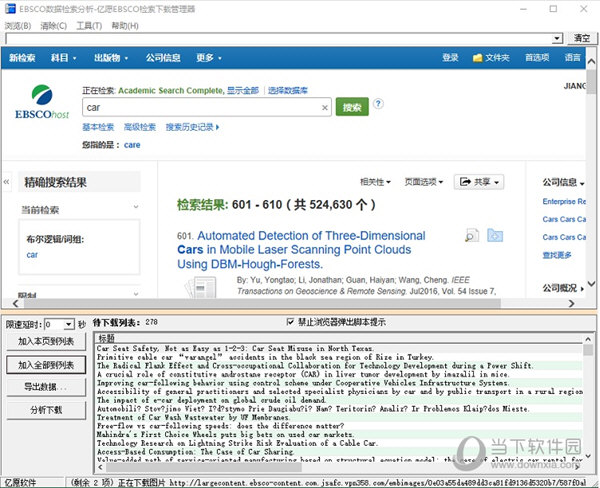Select row Access-Based Consumption: The Case of Car Sharing
This screenshot has width=600, height=488.
coord(340,452)
